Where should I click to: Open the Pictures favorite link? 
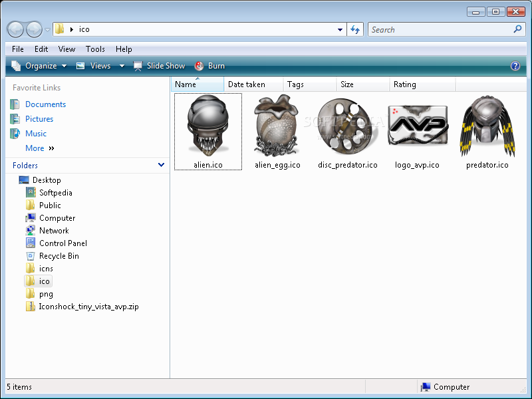click(x=39, y=119)
